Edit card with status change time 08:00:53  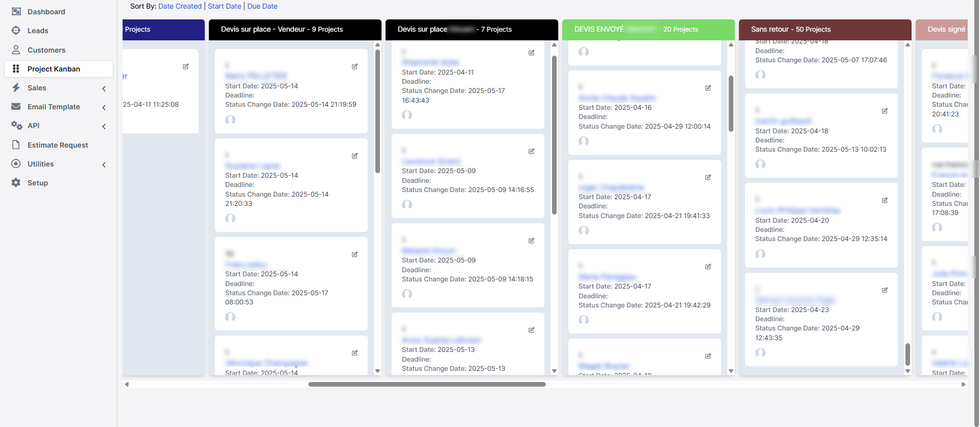355,254
